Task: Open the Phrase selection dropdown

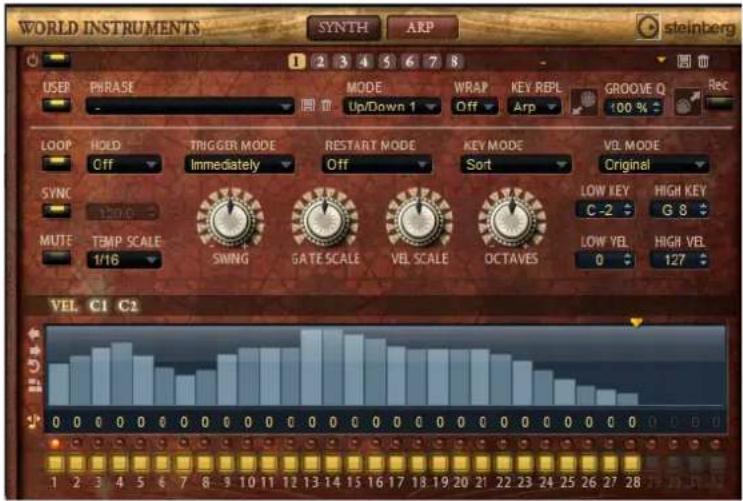Action: point(190,107)
